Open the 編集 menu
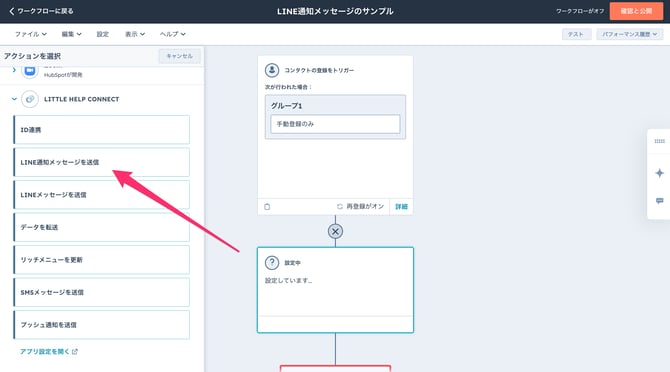The width and height of the screenshot is (670, 372). (71, 34)
